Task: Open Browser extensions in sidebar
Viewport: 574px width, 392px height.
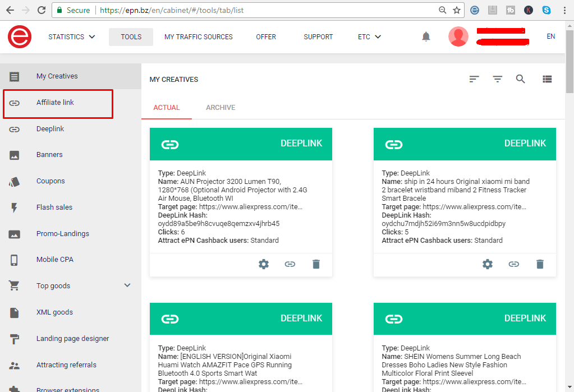Action: (71, 389)
